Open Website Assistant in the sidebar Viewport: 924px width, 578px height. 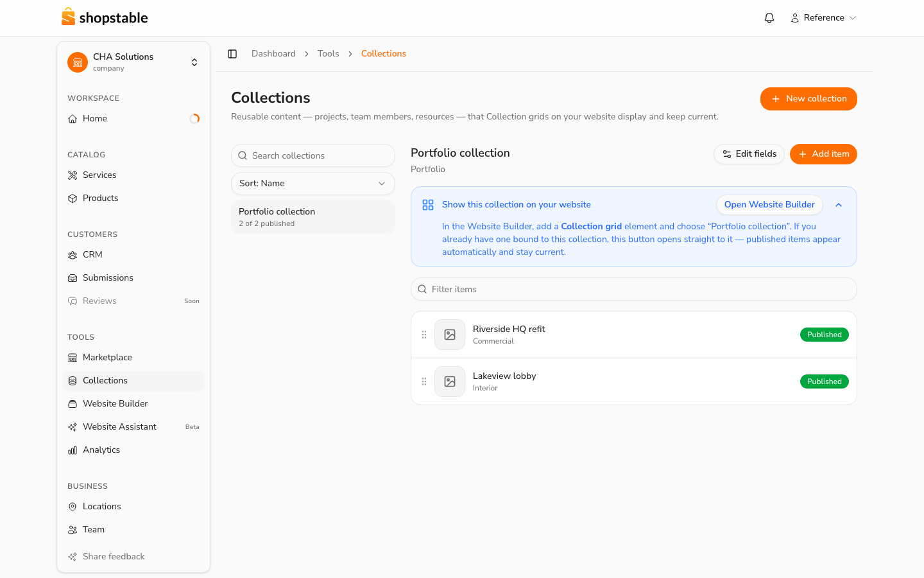[133, 427]
